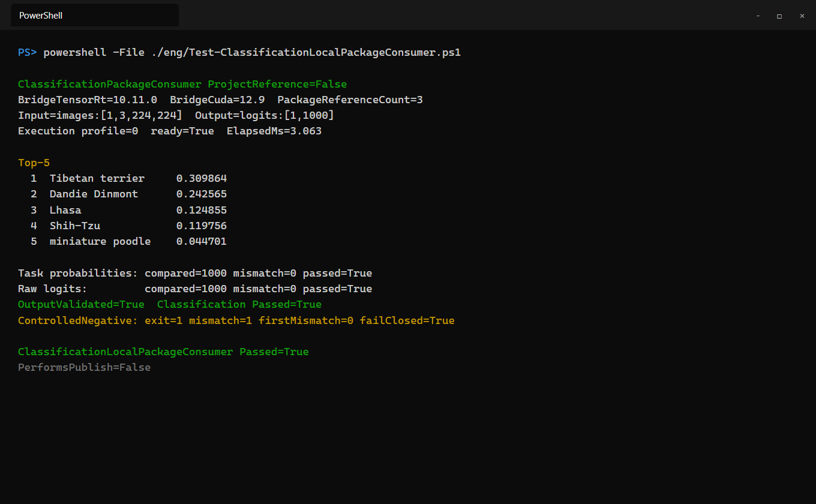816x504 pixels.
Task: Click Input=images:[1,3,224,224] text
Action: point(100,115)
